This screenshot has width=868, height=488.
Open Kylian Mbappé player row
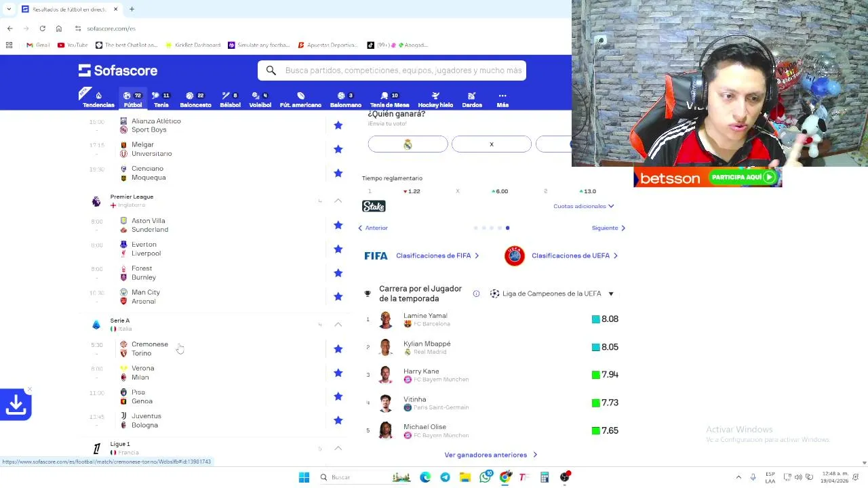pos(492,347)
